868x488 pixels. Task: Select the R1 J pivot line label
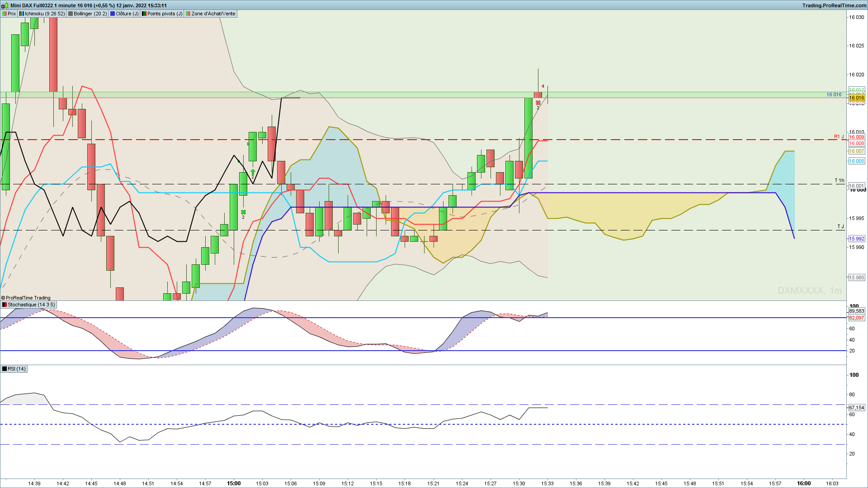tap(839, 136)
